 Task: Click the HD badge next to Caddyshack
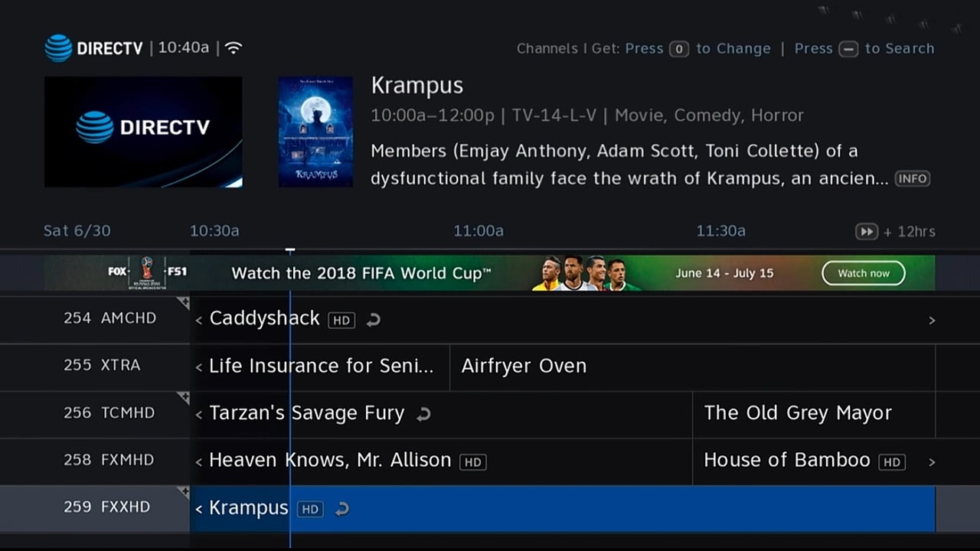point(341,321)
